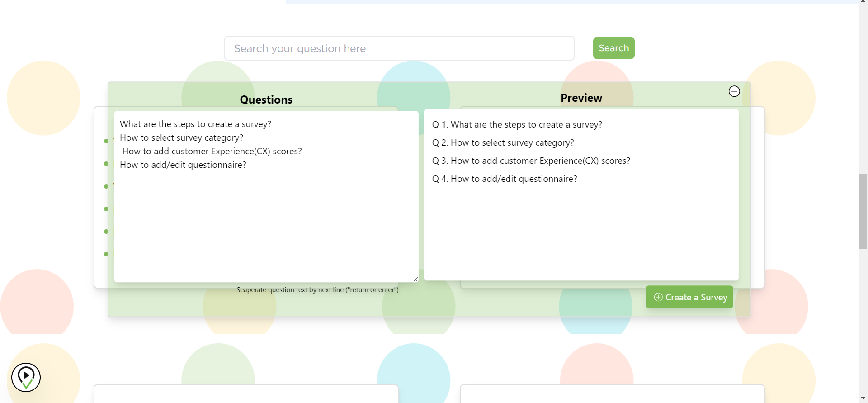This screenshot has width=868, height=403.
Task: Click the Seaperate question text hint label
Action: [317, 290]
